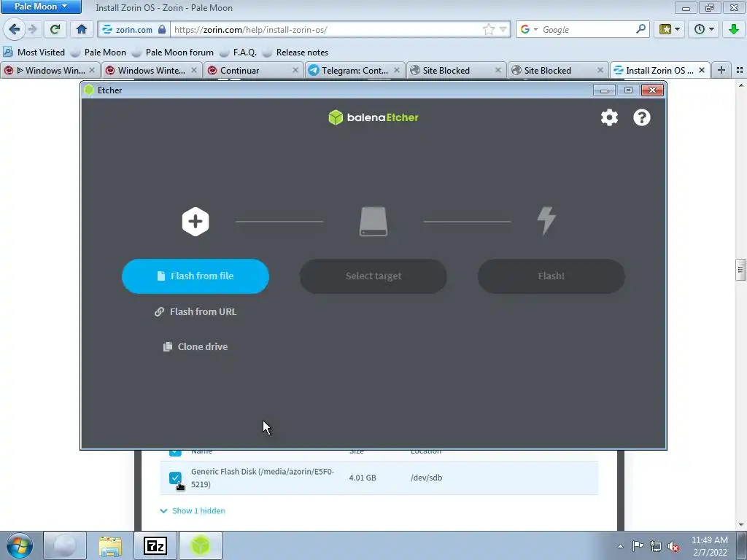This screenshot has height=560, width=747.
Task: Click search magnifier icon
Action: [640, 29]
